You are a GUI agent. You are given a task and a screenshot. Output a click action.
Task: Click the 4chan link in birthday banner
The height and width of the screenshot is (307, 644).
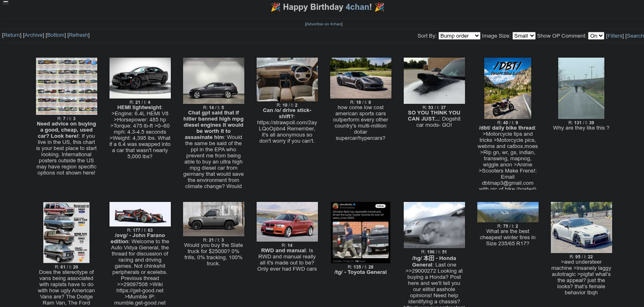pyautogui.click(x=358, y=7)
